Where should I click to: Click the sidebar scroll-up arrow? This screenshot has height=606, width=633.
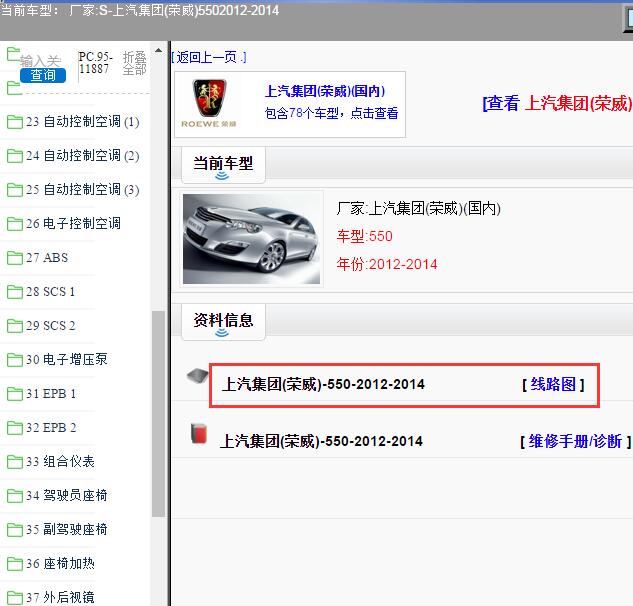[159, 50]
